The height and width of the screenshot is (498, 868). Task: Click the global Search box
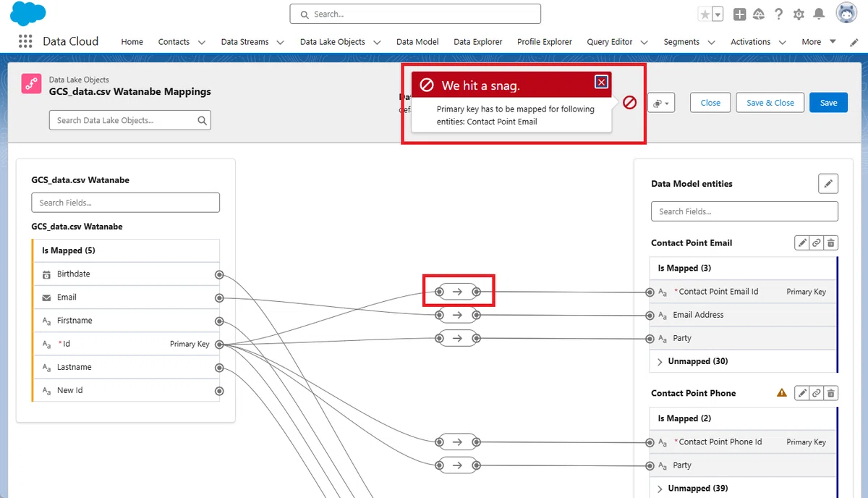[x=415, y=14]
